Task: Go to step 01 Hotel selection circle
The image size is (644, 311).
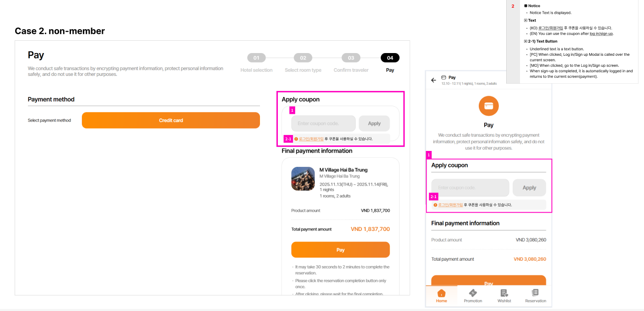Action: click(x=256, y=58)
